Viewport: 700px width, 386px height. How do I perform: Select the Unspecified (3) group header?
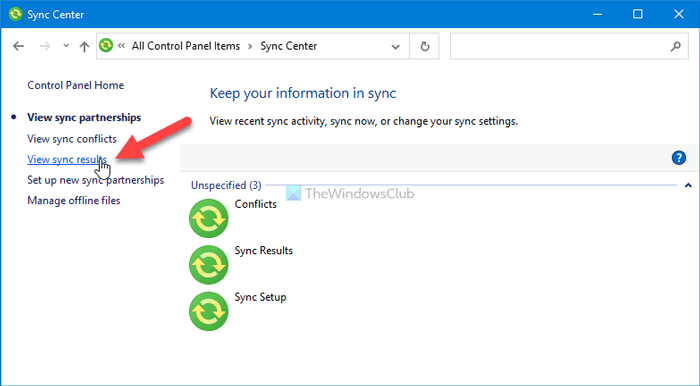(226, 185)
